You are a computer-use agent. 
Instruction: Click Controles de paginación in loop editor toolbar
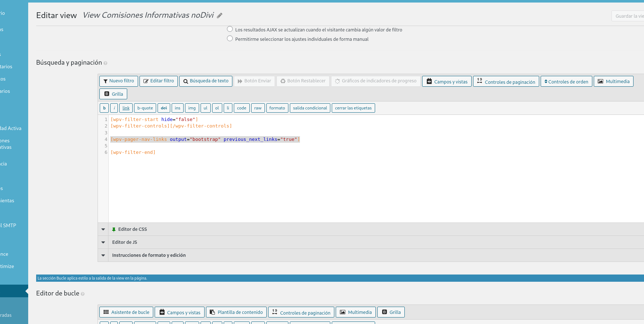click(301, 312)
